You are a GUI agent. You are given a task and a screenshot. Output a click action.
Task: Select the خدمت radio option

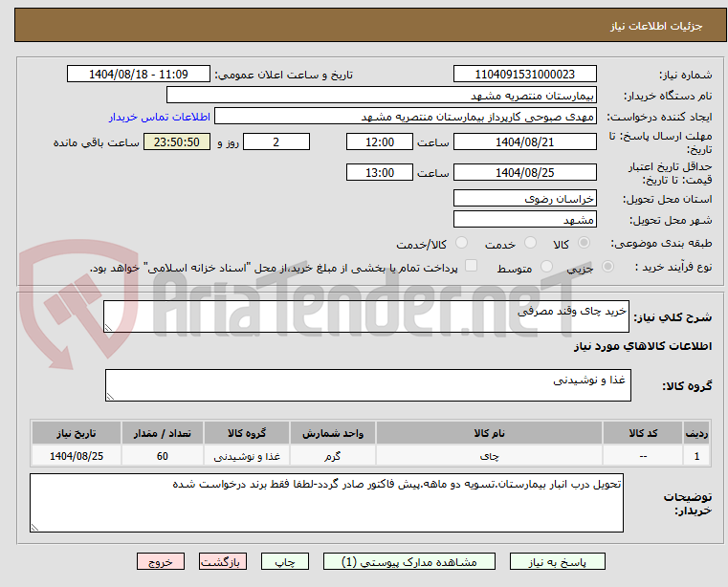[530, 242]
